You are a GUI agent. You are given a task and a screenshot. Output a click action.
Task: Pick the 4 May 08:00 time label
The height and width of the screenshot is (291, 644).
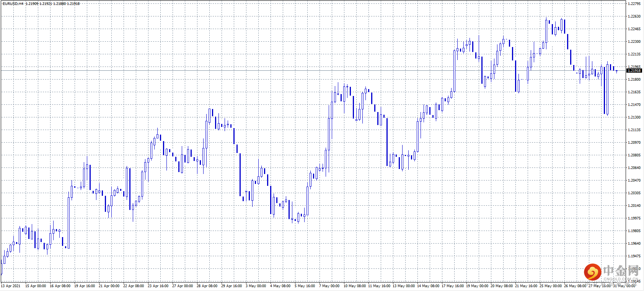[280, 286]
